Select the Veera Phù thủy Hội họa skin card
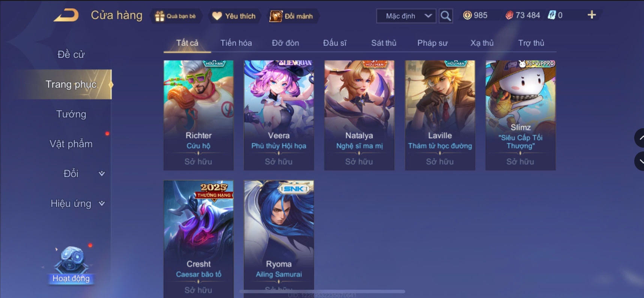644x298 pixels. pos(279,115)
